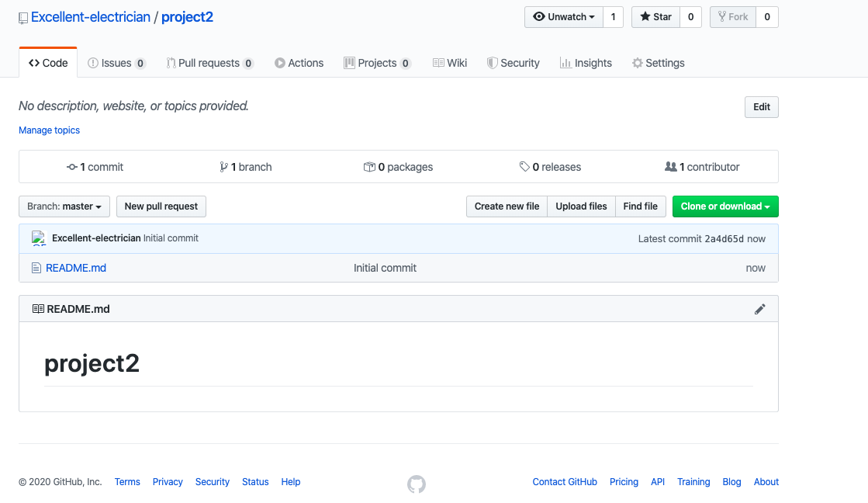Open the stargazers count next to Star
Viewport: 868px width, 503px height.
coord(691,17)
